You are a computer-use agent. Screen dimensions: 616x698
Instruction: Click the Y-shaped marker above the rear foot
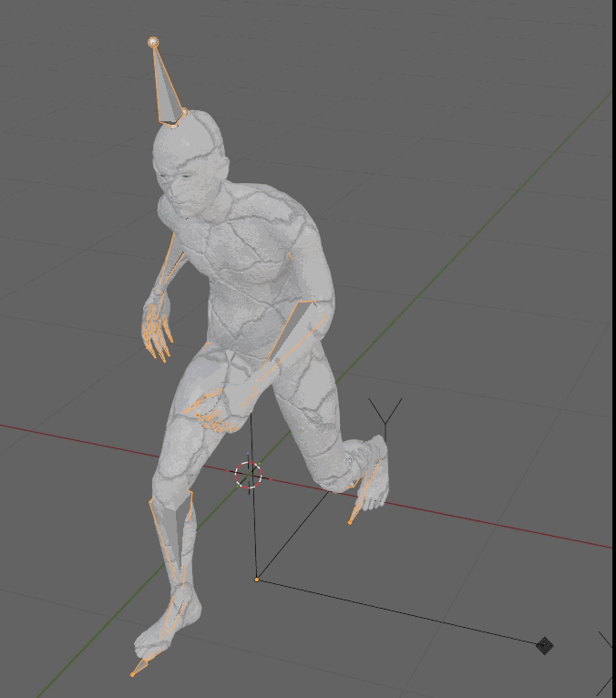pos(385,414)
